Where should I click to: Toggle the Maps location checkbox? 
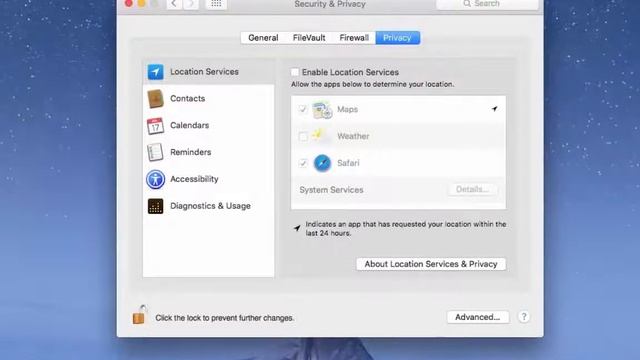coord(302,109)
